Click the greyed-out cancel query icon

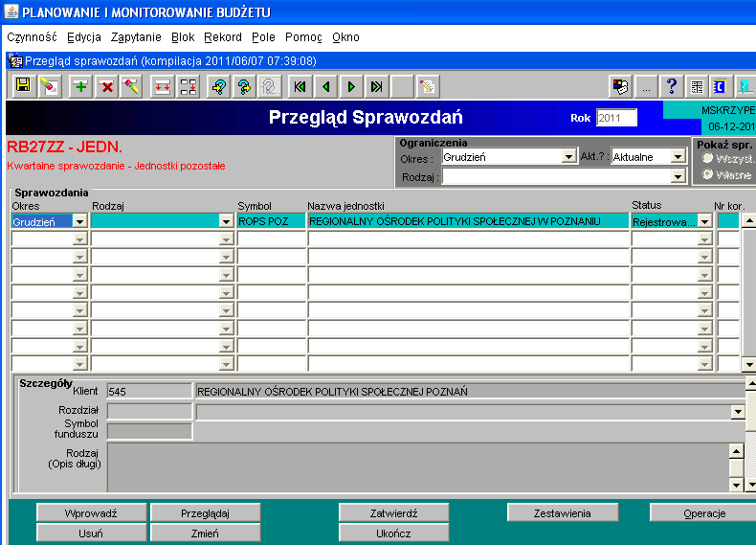tap(270, 86)
